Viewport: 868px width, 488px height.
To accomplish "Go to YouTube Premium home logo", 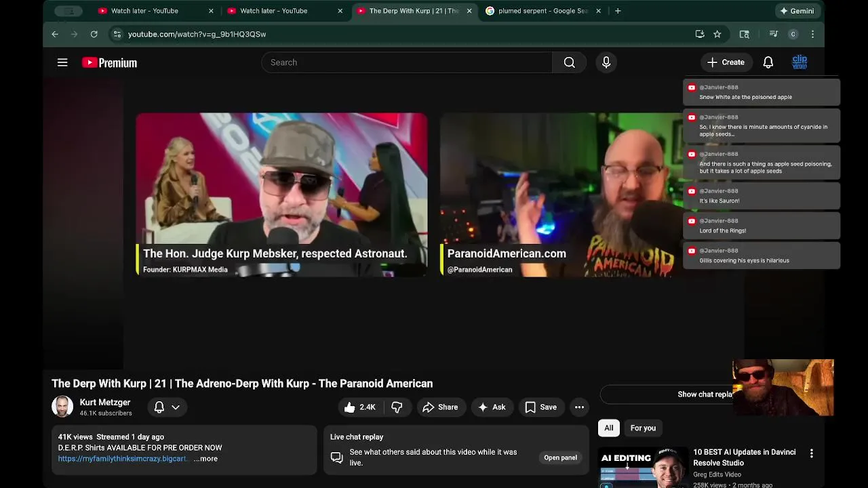I will 109,62.
